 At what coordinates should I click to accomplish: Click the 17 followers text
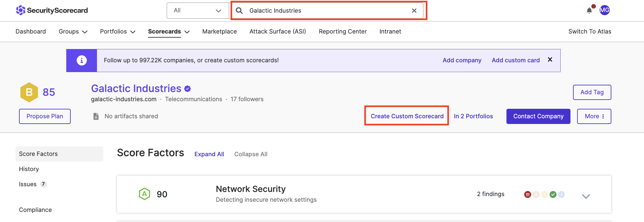[247, 99]
